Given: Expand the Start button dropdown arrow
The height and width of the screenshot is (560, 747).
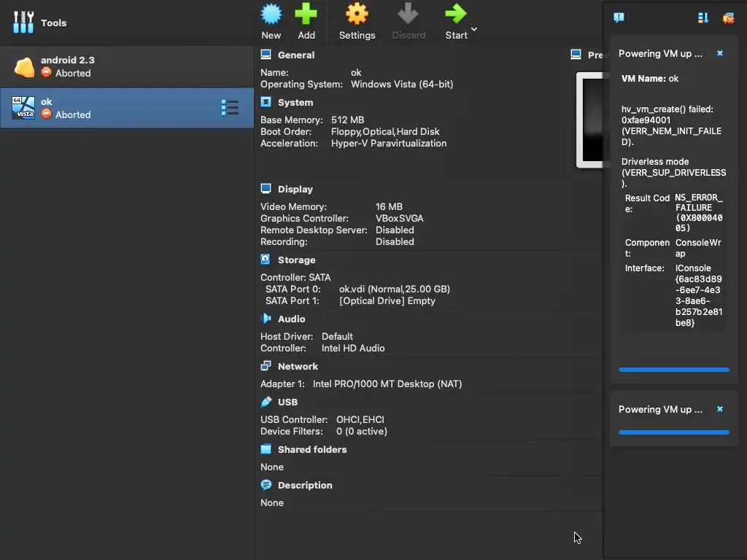Looking at the screenshot, I should (x=474, y=29).
